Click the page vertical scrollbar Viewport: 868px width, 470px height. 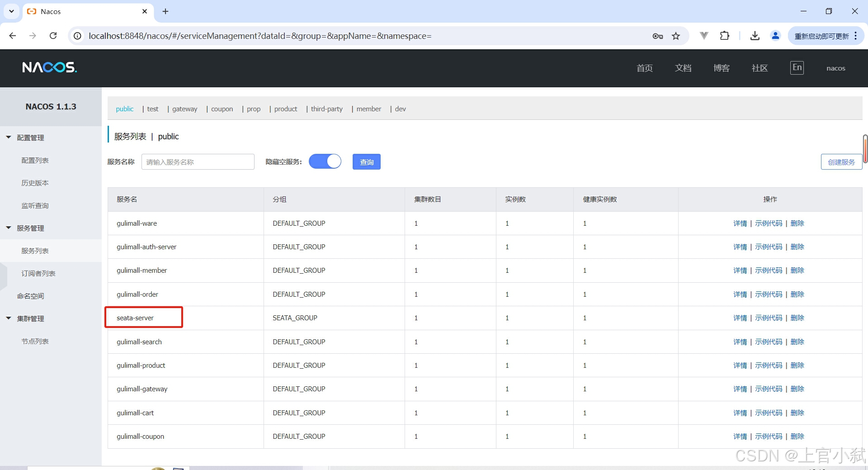865,149
